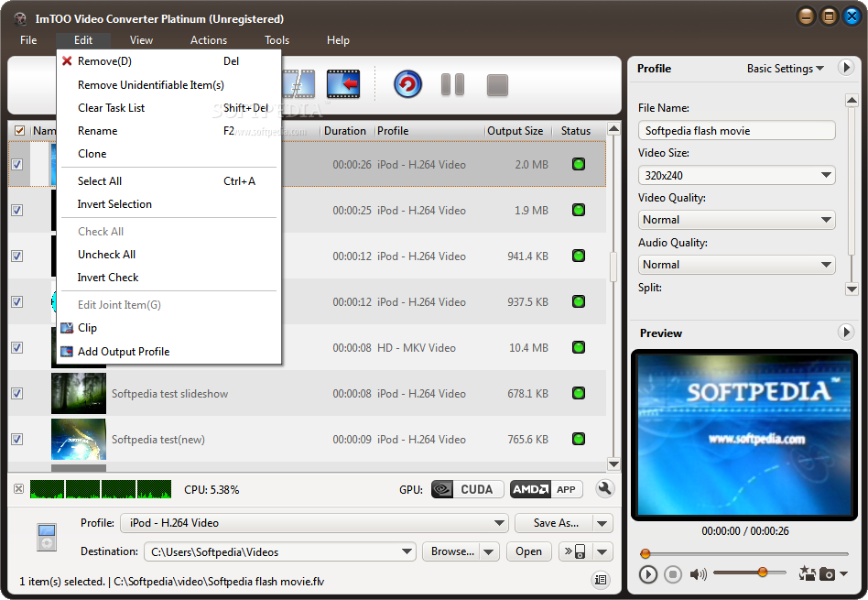Expand the Browse arrow dropdown
Viewport: 868px width, 600px height.
[488, 551]
